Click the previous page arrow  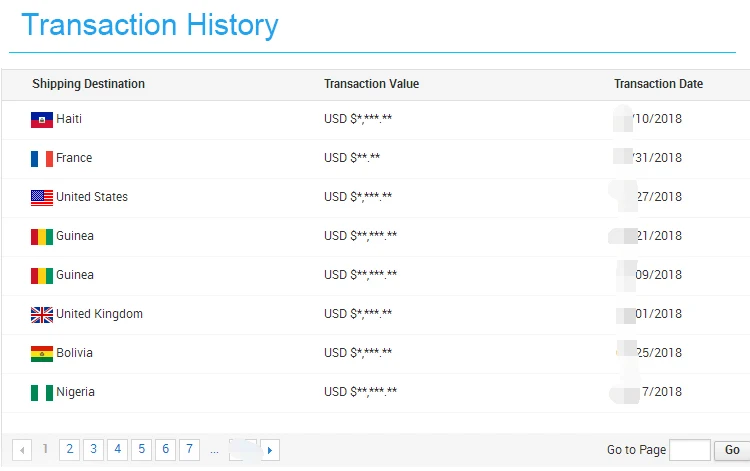click(x=22, y=451)
